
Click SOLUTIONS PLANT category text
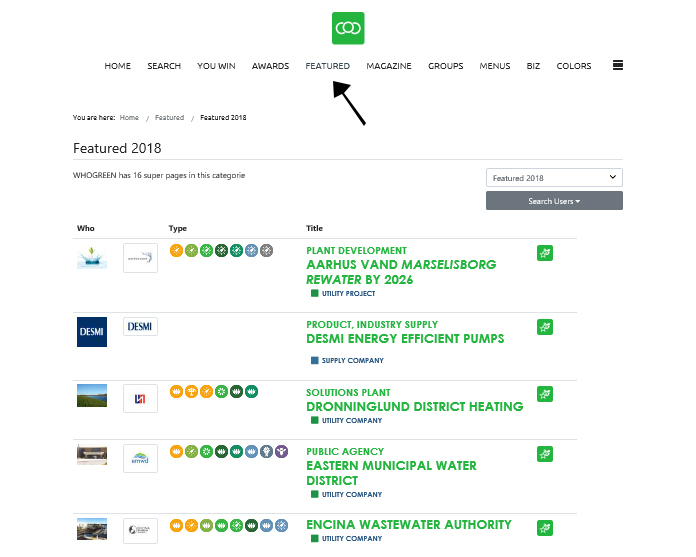point(348,393)
